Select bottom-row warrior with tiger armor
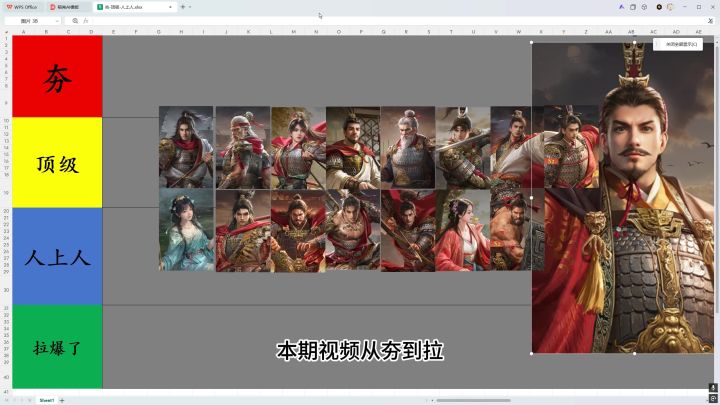 coord(243,231)
